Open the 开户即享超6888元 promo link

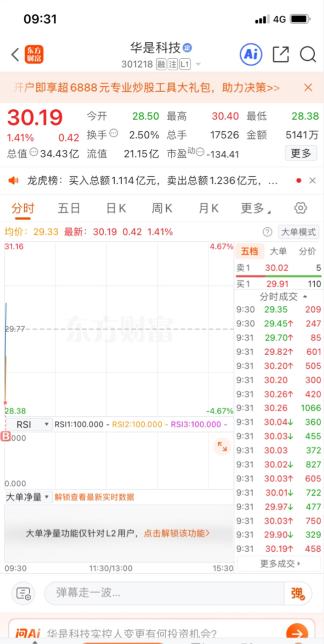pos(147,87)
